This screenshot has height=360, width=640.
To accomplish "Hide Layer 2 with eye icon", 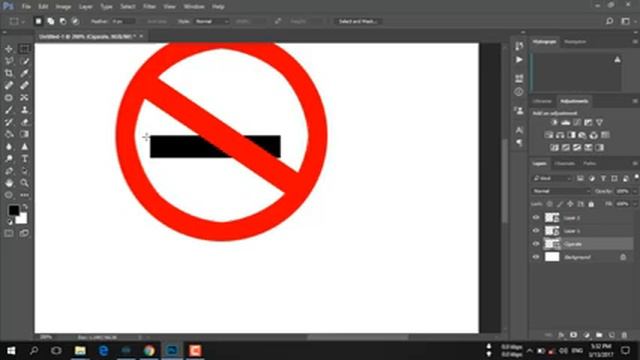I will click(x=536, y=218).
